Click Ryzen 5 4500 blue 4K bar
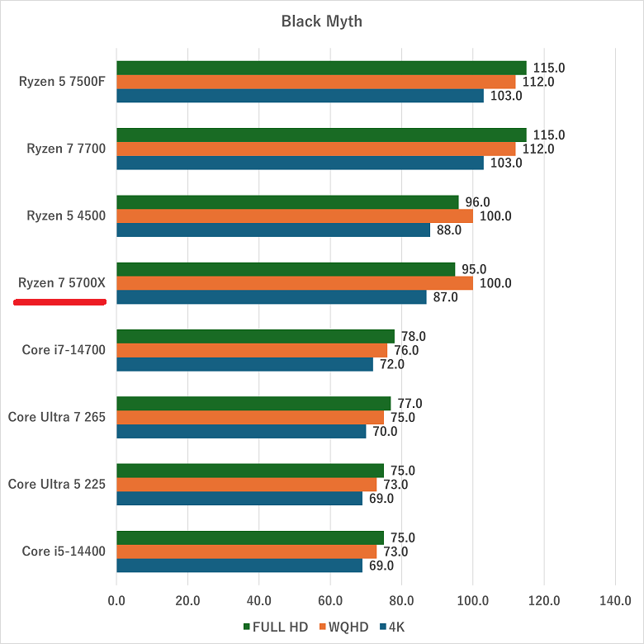The height and width of the screenshot is (644, 644). (x=273, y=230)
